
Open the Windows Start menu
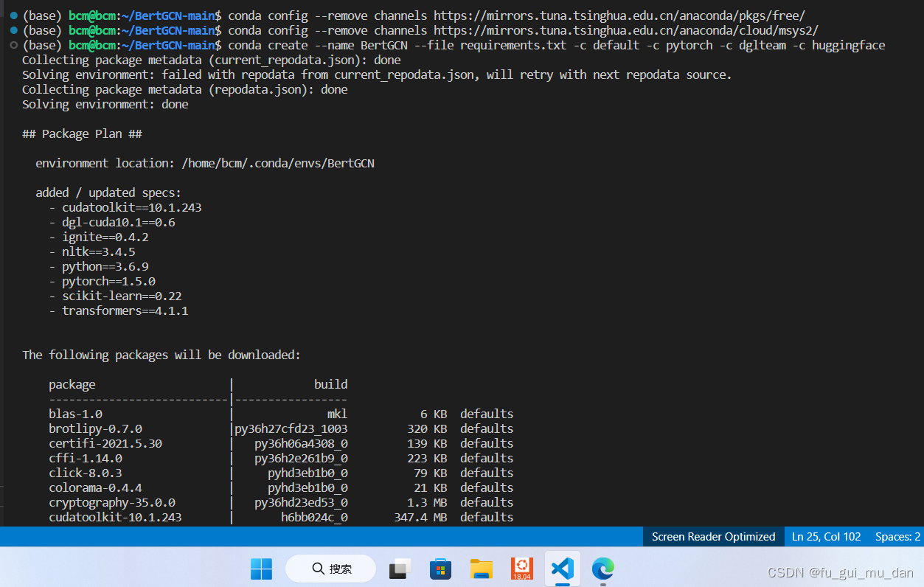point(261,569)
